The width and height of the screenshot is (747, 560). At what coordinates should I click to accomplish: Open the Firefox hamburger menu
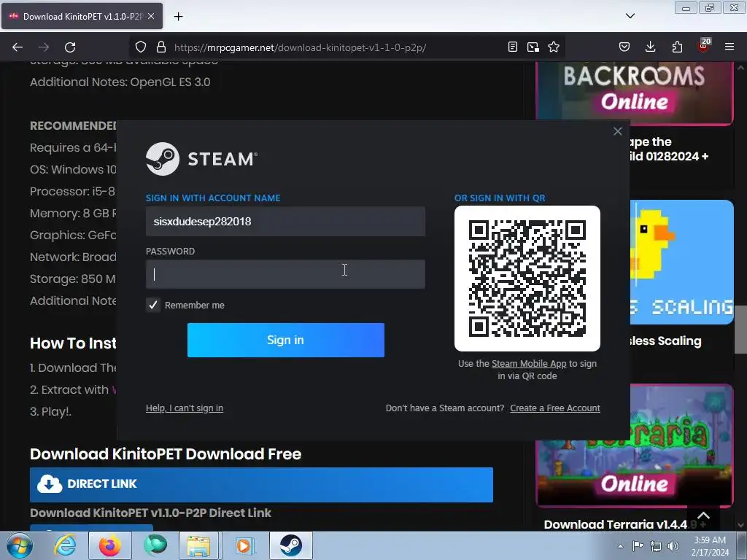point(729,47)
